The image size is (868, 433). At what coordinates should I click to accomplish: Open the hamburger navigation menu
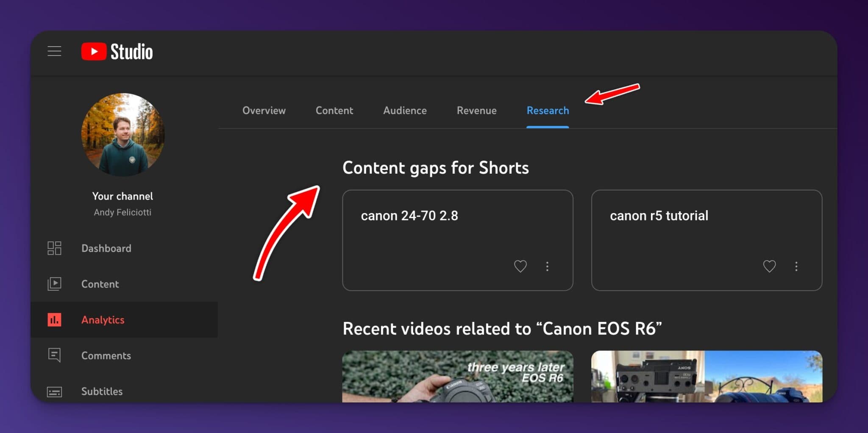click(x=54, y=51)
